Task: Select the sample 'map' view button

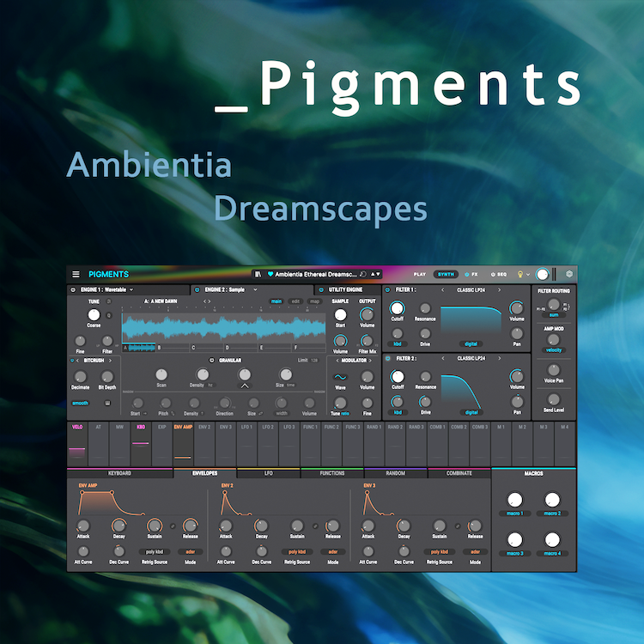Action: pos(314,301)
